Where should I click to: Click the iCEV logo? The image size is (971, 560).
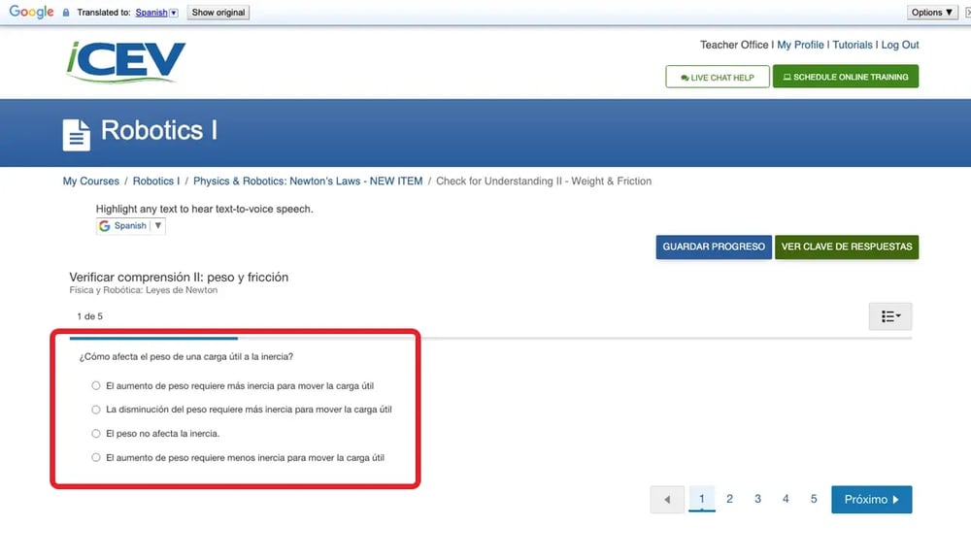[x=125, y=62]
